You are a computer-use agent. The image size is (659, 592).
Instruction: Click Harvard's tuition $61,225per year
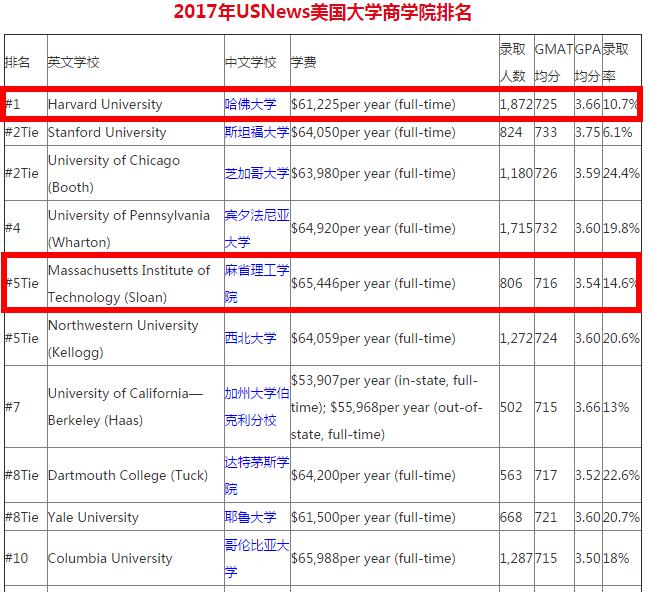[x=373, y=104]
